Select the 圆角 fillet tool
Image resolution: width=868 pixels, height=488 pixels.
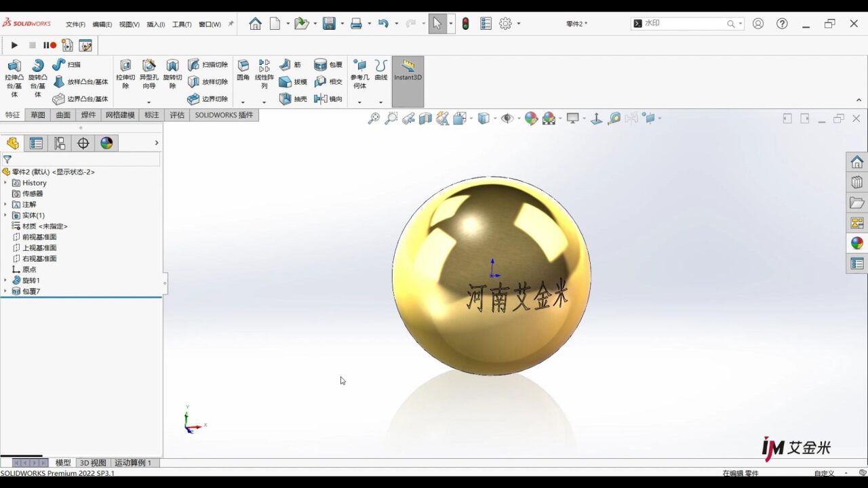click(243, 70)
